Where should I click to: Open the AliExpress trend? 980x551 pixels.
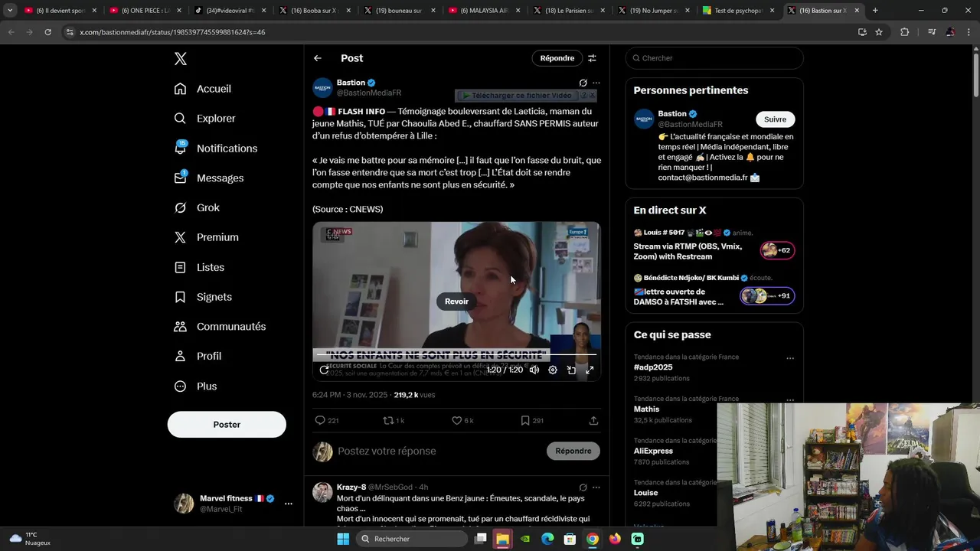click(x=653, y=452)
